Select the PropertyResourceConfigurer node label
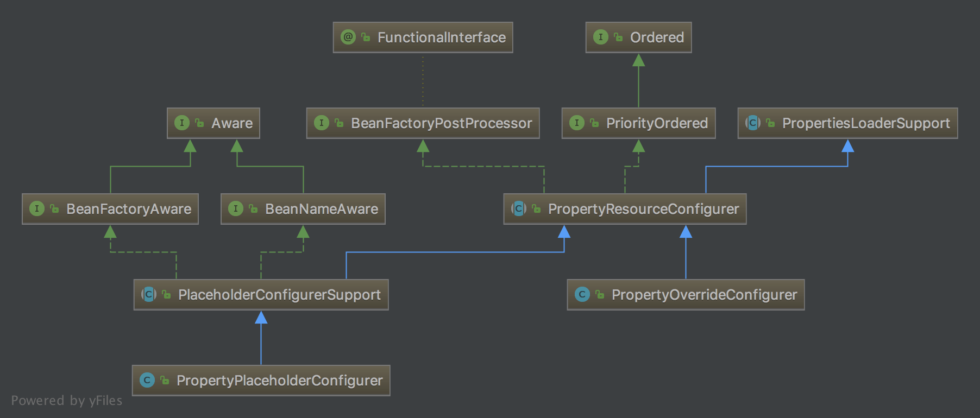980x418 pixels. pos(643,209)
